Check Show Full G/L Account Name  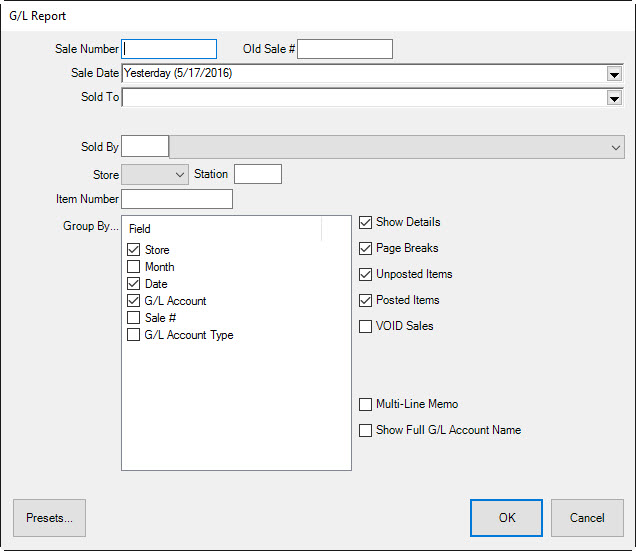(366, 430)
